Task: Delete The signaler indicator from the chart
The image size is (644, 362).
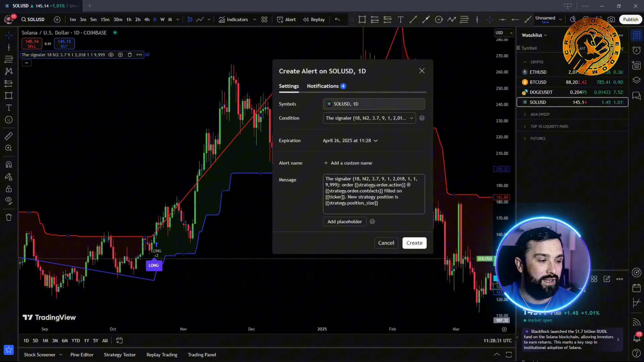Action: 130,55
